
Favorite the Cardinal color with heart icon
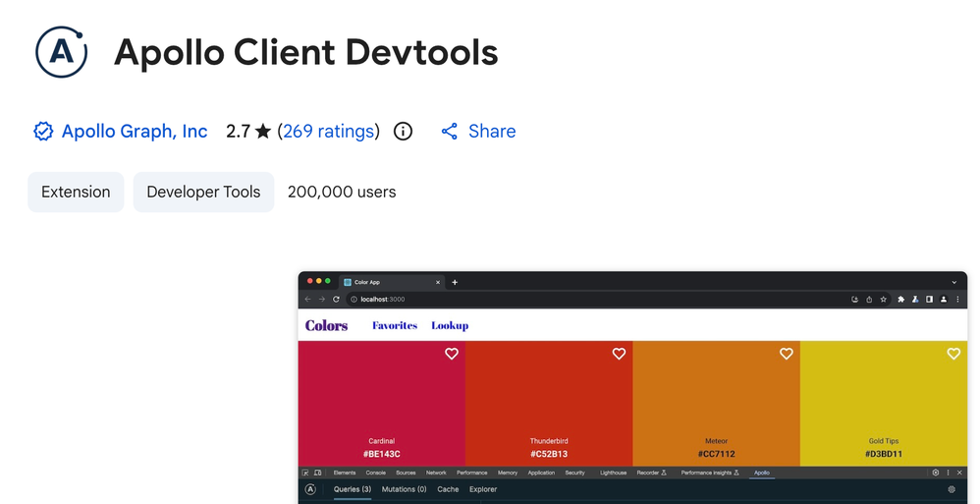point(452,354)
